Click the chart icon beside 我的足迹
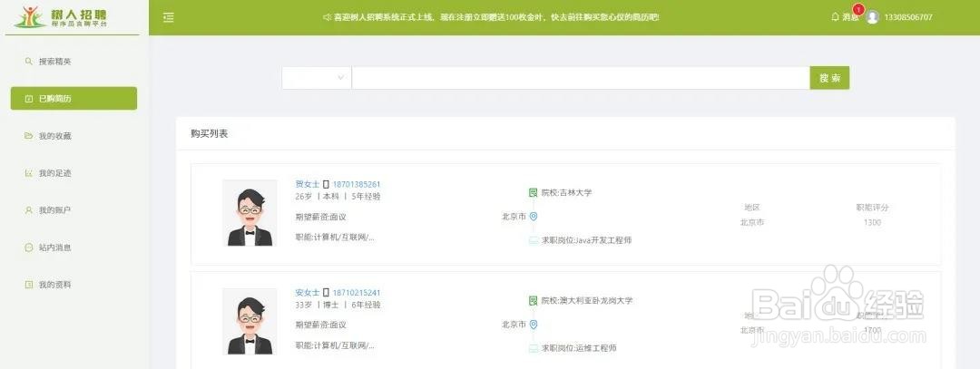 click(28, 173)
